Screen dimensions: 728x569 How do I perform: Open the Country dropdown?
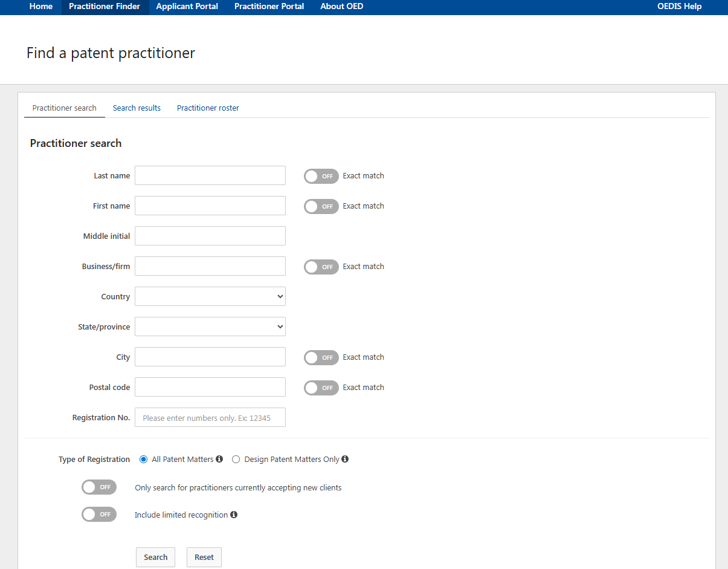coord(210,296)
